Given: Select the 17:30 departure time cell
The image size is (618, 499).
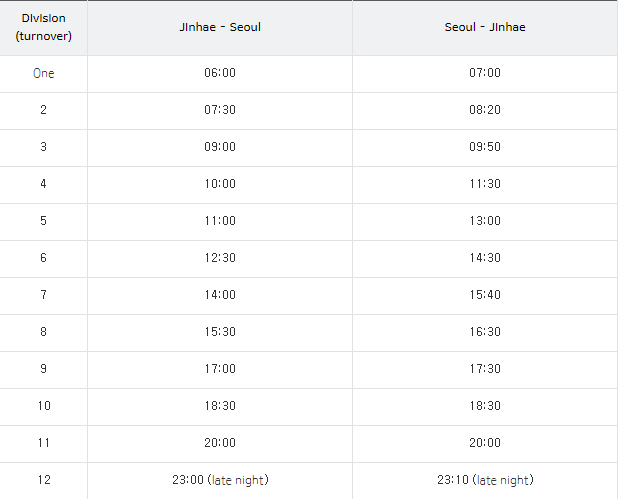Looking at the screenshot, I should click(x=485, y=369).
